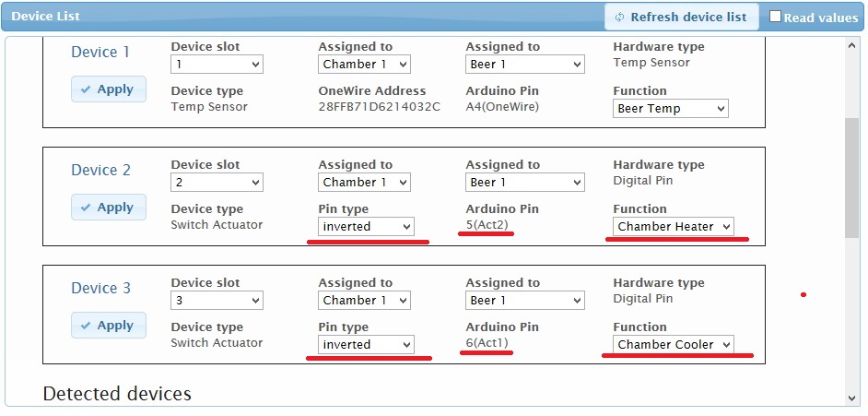The height and width of the screenshot is (416, 868).
Task: Expand Chamber Heater function dropdown
Action: click(x=674, y=227)
